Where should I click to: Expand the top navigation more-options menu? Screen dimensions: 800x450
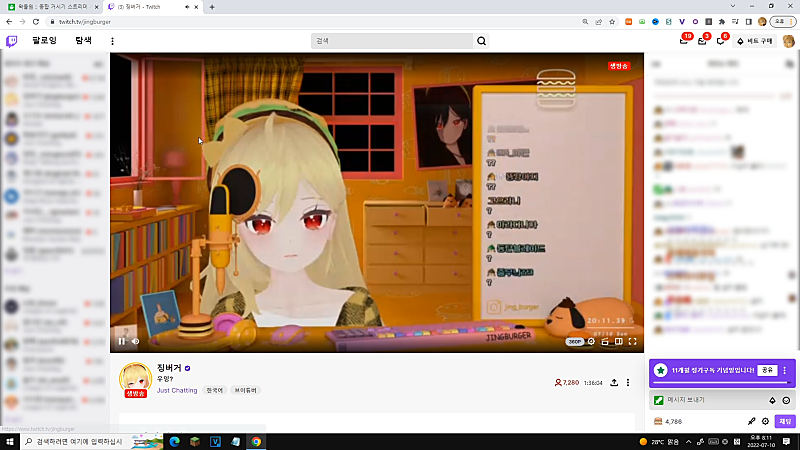pyautogui.click(x=112, y=41)
